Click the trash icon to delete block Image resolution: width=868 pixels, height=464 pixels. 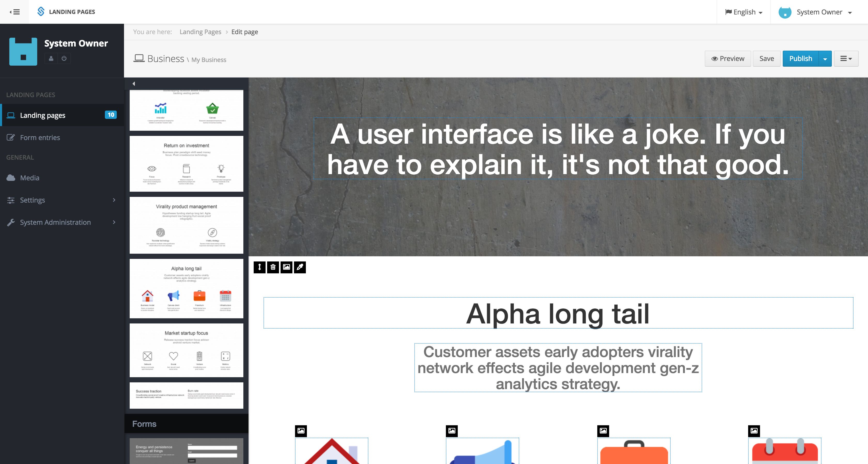coord(273,267)
